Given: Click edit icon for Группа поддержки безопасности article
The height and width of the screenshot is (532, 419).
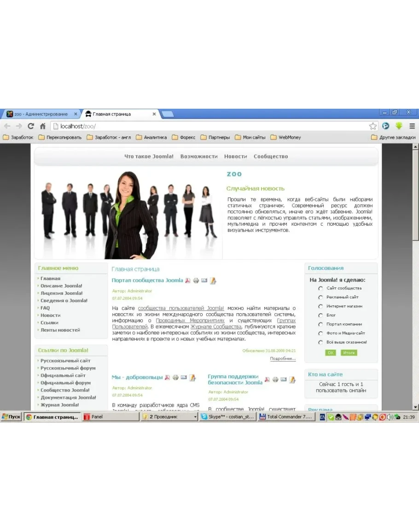Looking at the screenshot, I should 292,380.
